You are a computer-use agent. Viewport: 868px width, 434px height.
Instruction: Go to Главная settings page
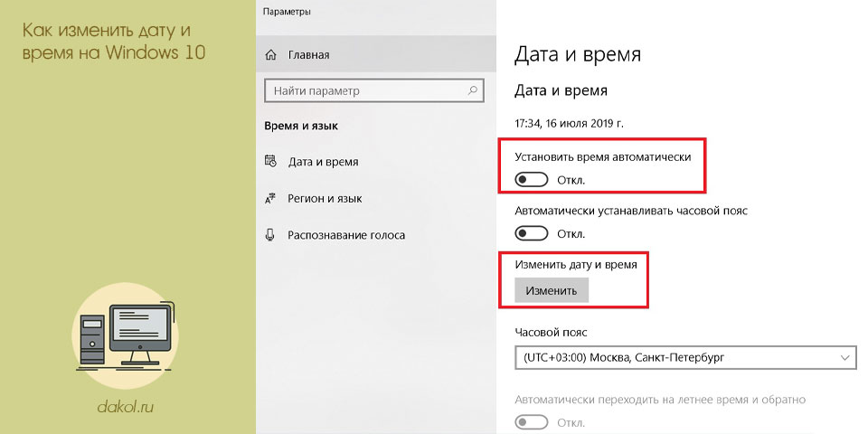376,55
